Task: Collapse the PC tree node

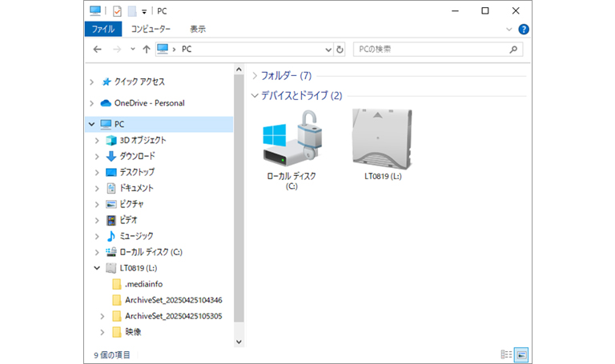Action: pos(92,124)
